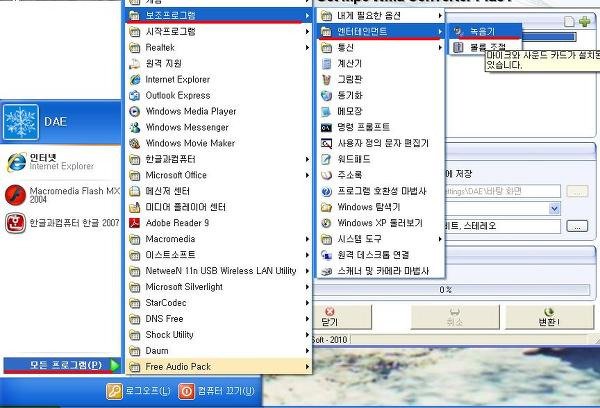This screenshot has width=600, height=408.
Task: Click 변환! convert button in converter window
Action: tap(549, 317)
